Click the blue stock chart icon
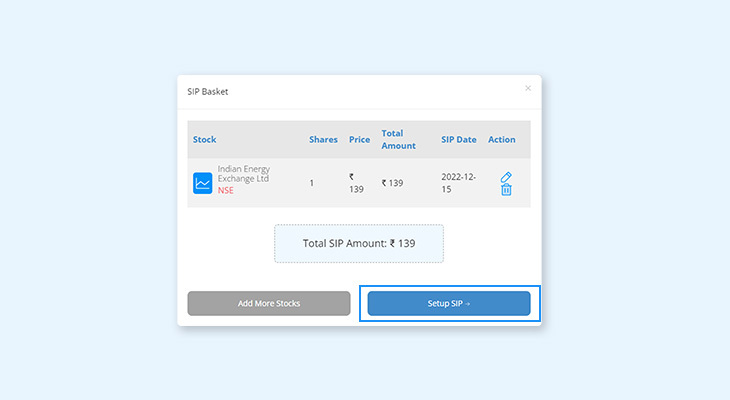 tap(203, 183)
